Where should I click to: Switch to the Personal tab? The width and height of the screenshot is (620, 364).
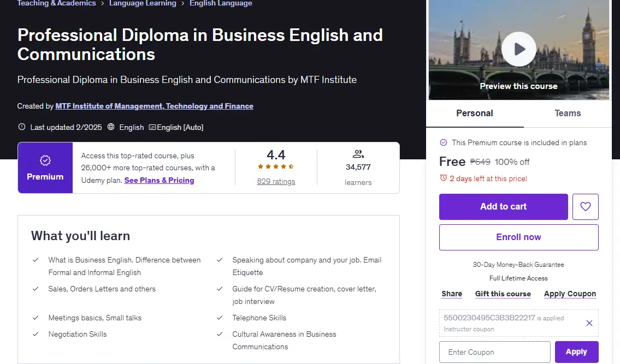point(475,114)
